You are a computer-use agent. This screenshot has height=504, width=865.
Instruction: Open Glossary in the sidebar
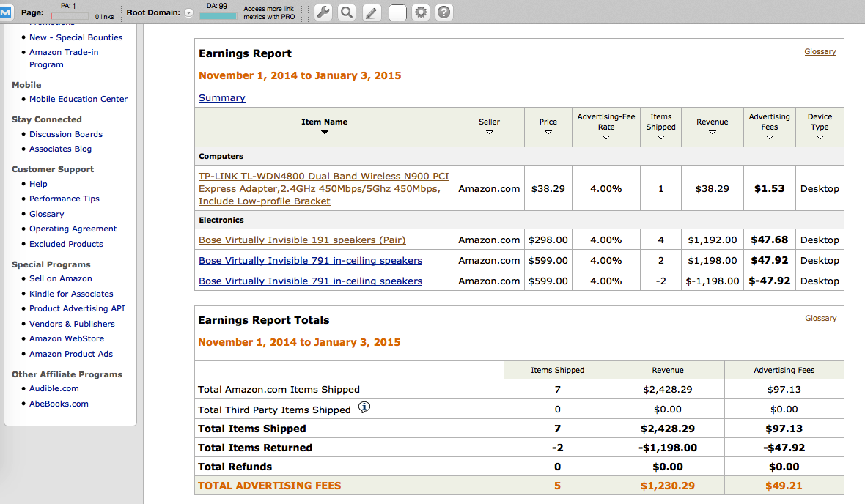(x=46, y=214)
